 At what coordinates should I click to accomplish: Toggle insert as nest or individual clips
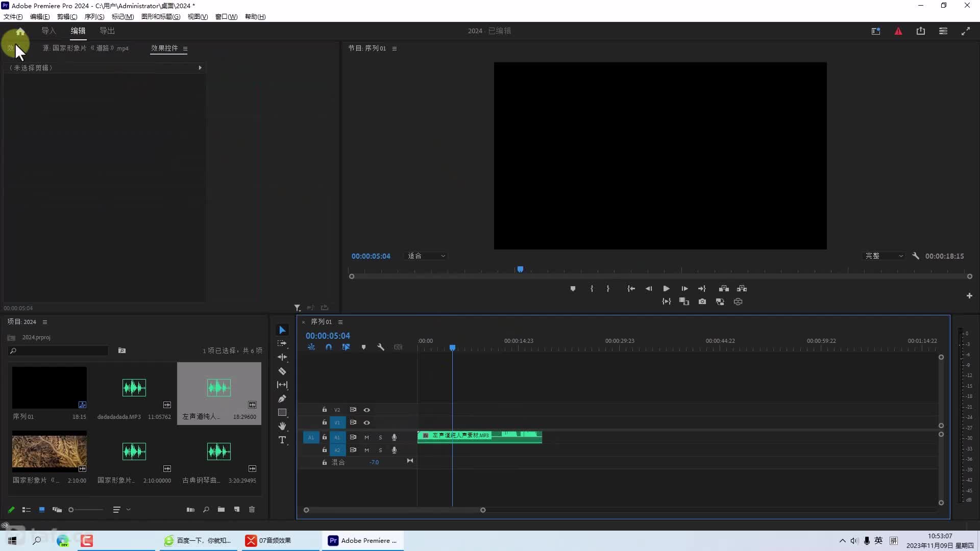click(311, 347)
